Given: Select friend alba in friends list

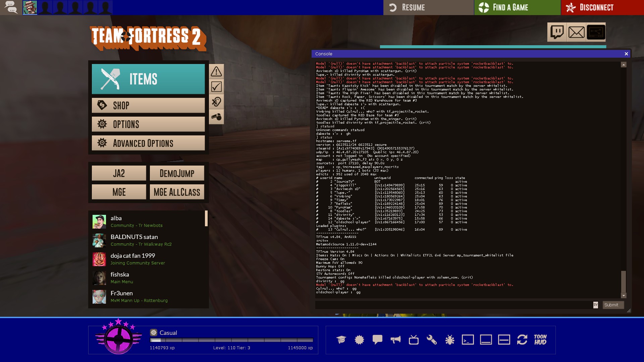Looking at the screenshot, I should pos(148,222).
